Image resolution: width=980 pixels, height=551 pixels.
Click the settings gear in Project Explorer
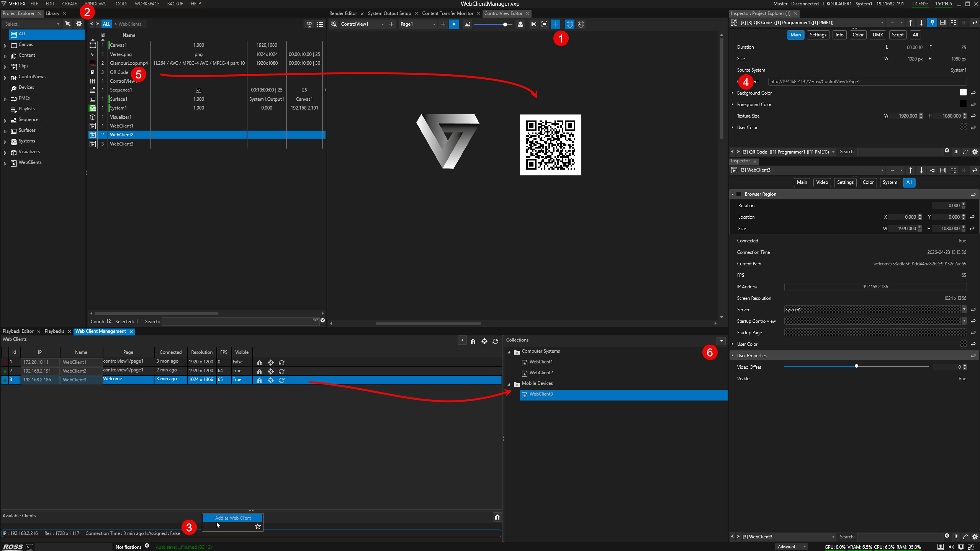coord(79,24)
